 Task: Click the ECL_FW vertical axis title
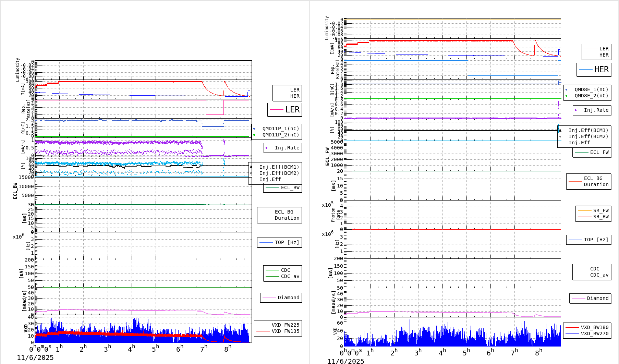(327, 157)
